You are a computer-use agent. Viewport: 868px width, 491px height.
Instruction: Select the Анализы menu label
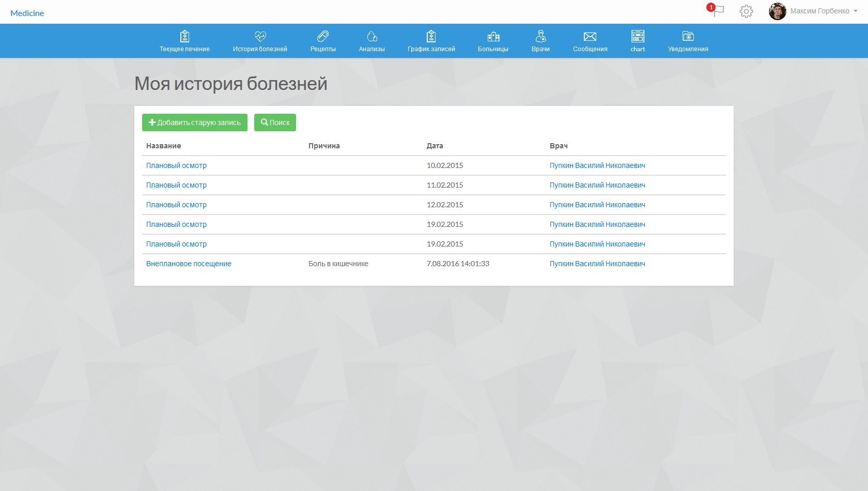372,49
